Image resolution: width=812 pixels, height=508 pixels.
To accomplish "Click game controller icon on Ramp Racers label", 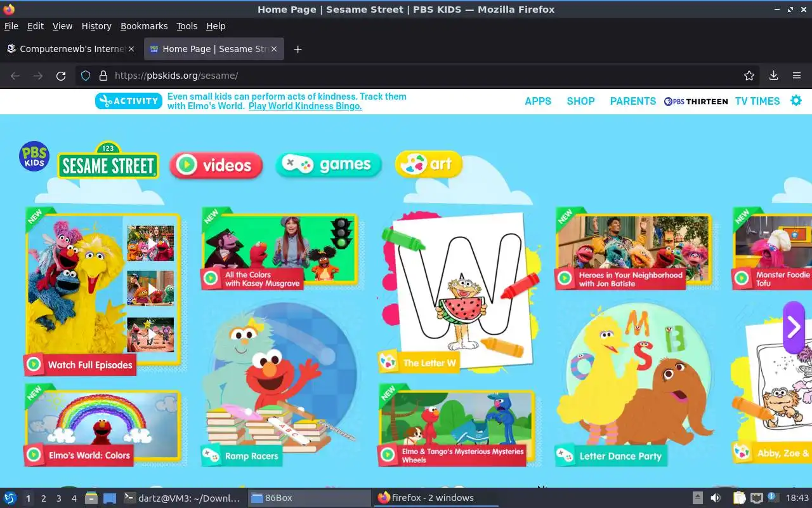I will pos(211,456).
